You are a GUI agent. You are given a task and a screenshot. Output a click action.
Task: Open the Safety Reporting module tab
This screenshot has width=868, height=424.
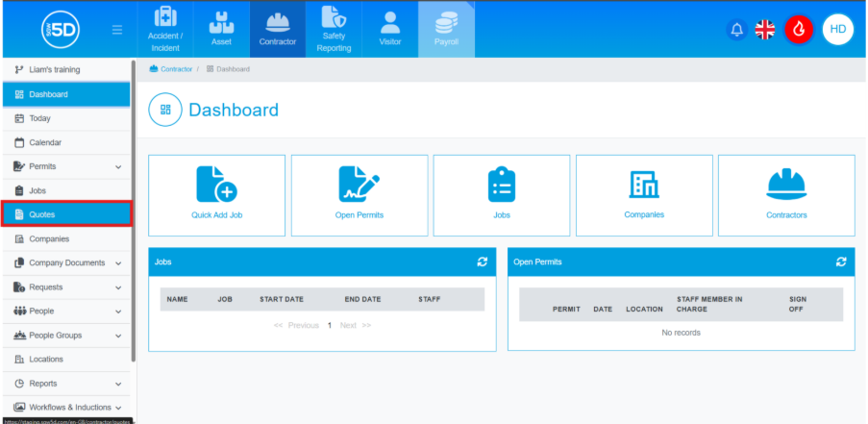click(334, 29)
